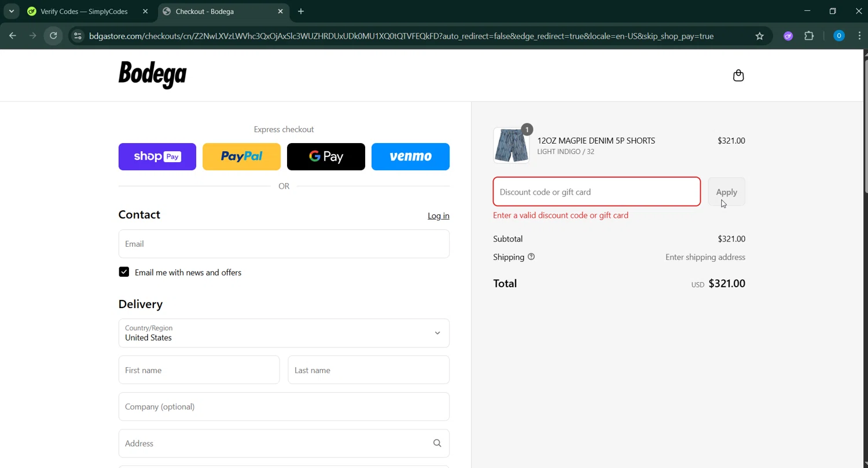
Task: Click the Apply discount button
Action: pyautogui.click(x=727, y=192)
